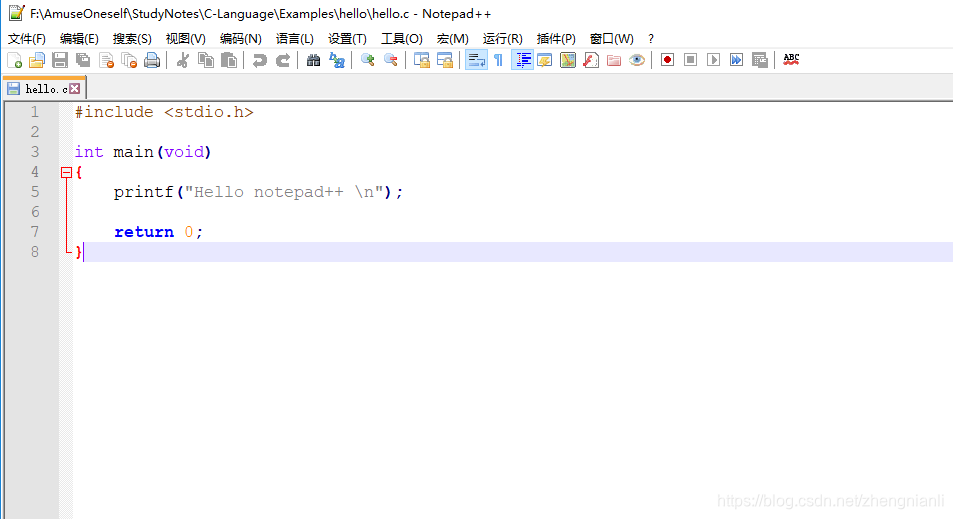
Task: Open the 宏(M) menu
Action: (x=453, y=39)
